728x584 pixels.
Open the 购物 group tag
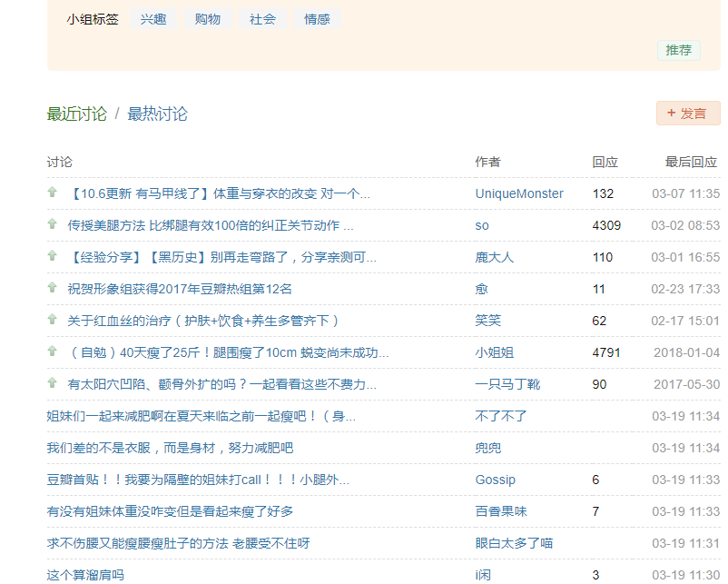coord(208,19)
